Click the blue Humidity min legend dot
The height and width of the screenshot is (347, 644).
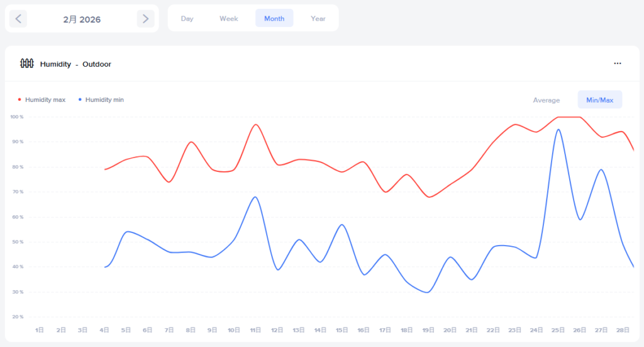[80, 100]
